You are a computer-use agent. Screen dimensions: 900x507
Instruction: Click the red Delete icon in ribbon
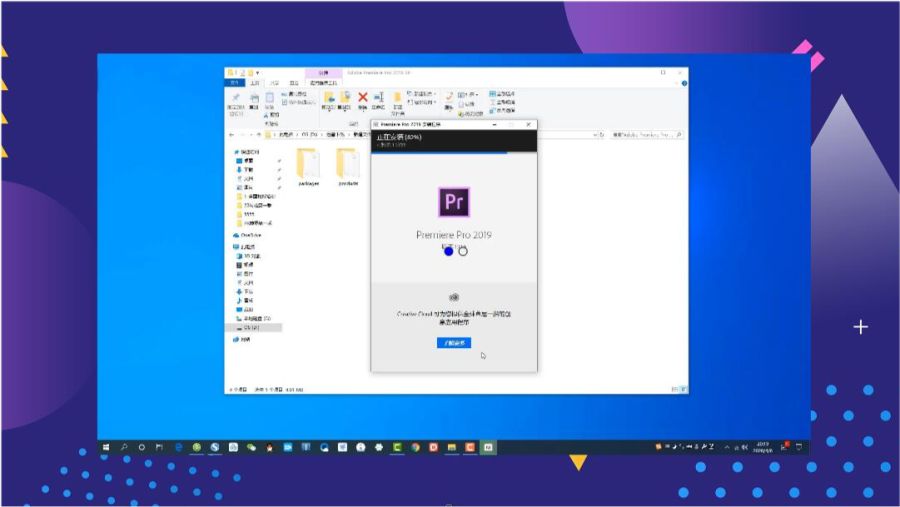point(363,97)
